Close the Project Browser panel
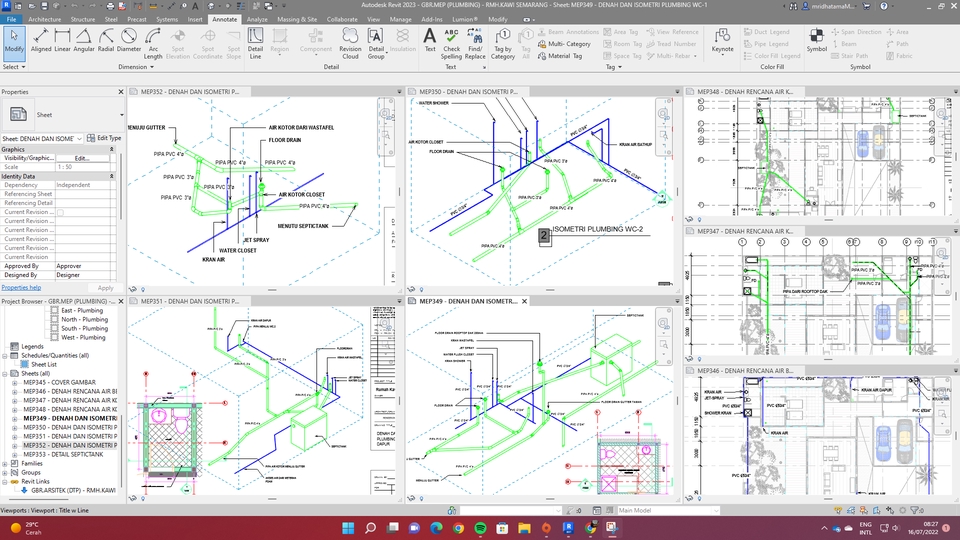The width and height of the screenshot is (960, 540). (x=121, y=301)
